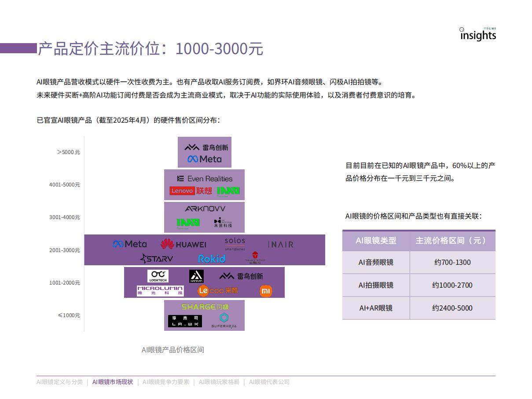This screenshot has height=399, width=532.
Task: Click the orange Xiaomi mi logo
Action: 266,291
